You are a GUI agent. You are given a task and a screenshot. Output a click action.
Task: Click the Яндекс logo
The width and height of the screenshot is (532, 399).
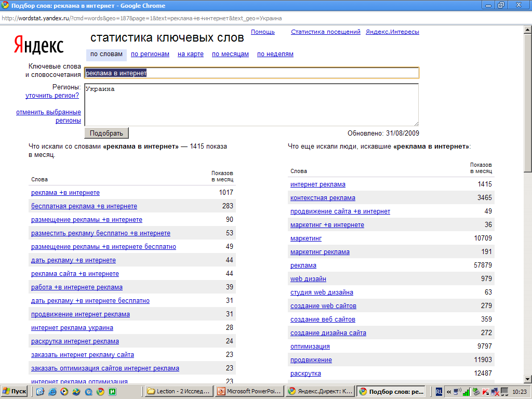click(38, 45)
